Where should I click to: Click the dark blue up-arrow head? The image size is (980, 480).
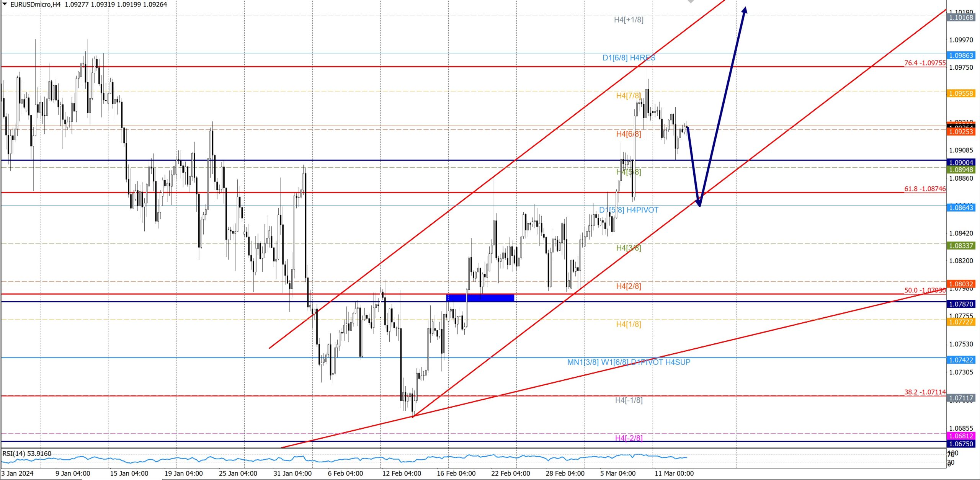pos(744,10)
